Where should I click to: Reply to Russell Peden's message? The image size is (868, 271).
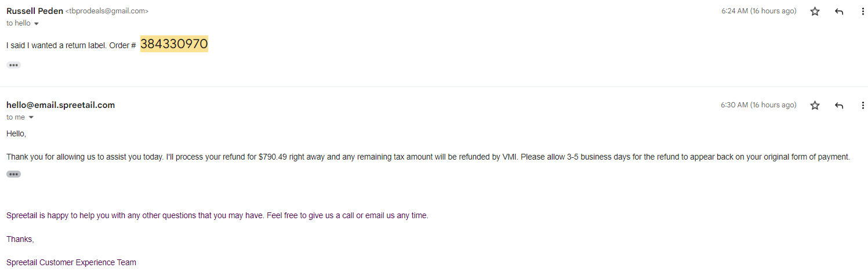[839, 11]
